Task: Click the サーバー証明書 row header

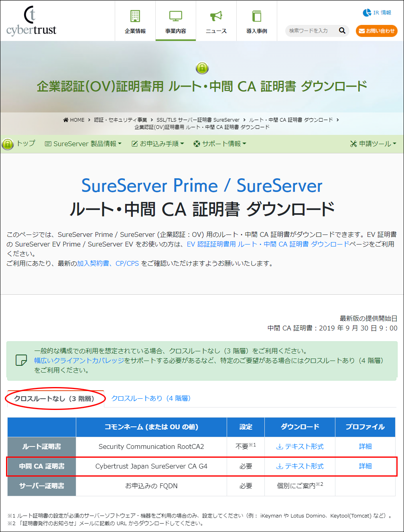Action: click(42, 486)
